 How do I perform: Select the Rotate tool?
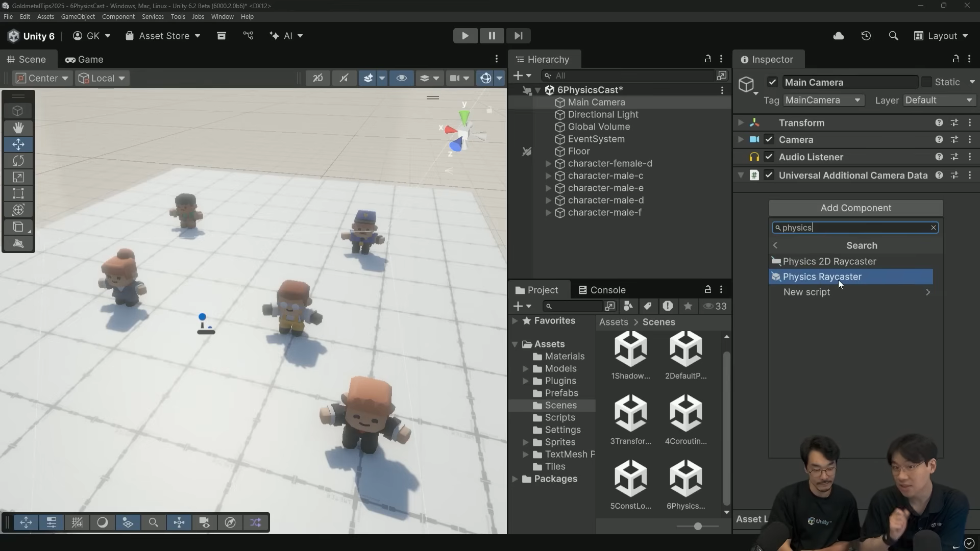point(18,161)
